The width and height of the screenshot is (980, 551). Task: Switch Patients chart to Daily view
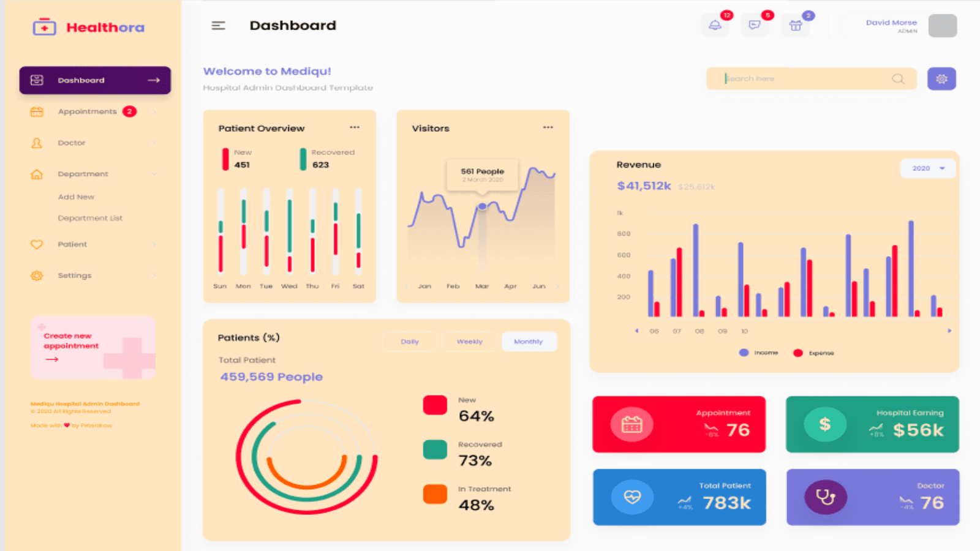click(x=410, y=341)
